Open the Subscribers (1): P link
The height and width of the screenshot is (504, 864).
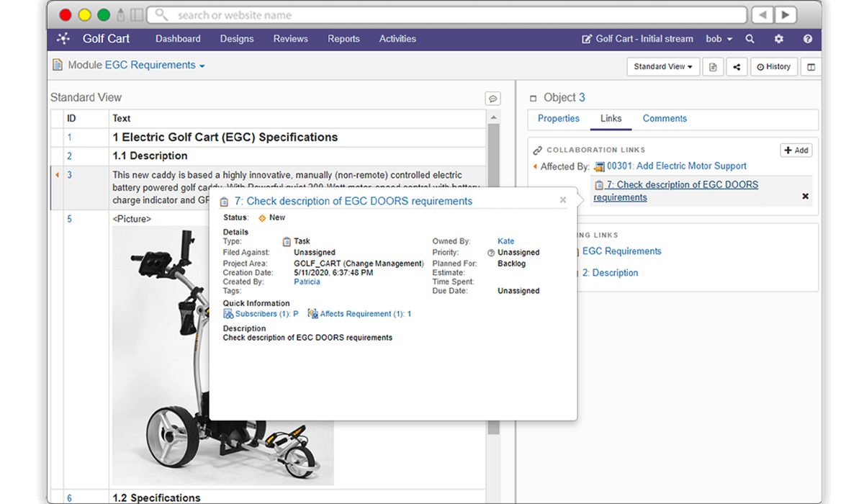(267, 314)
